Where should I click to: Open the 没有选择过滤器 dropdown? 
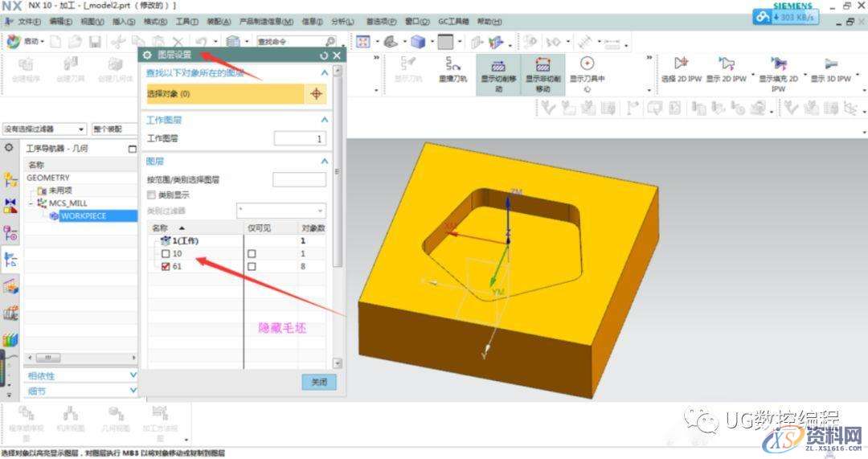coord(44,129)
